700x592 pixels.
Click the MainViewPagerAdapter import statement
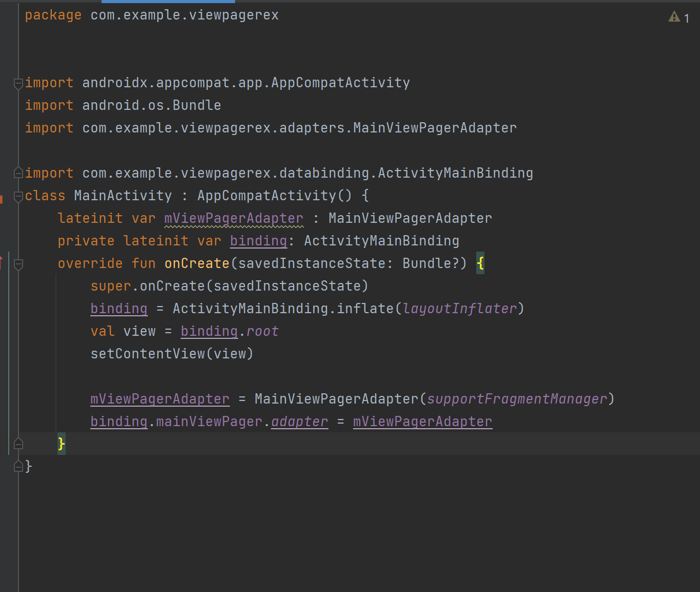270,128
